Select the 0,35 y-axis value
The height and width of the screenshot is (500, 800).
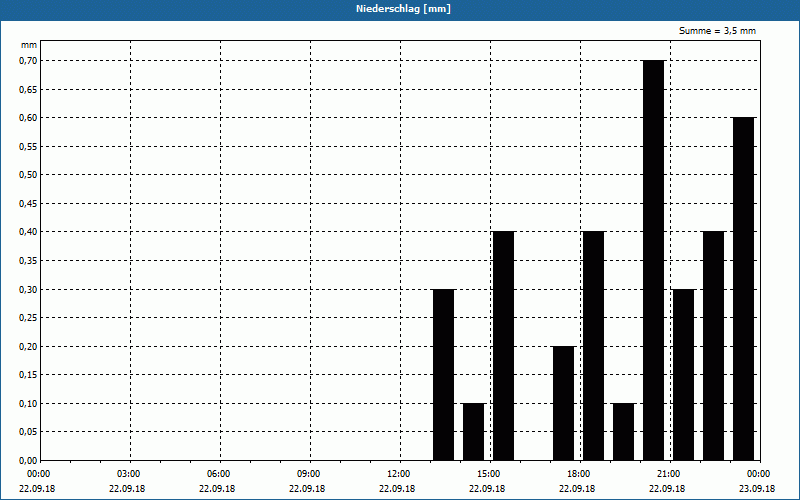[x=28, y=261]
